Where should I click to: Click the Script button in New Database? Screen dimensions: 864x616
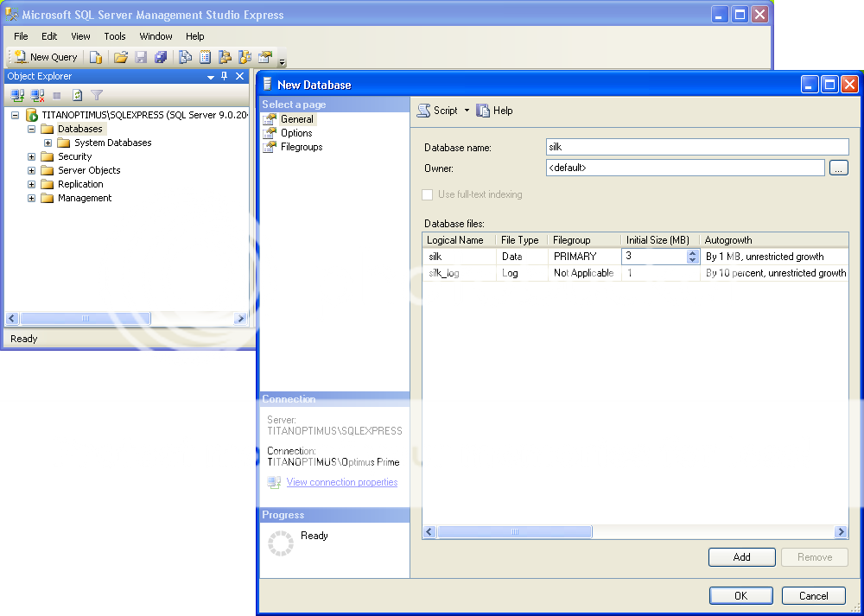pos(437,111)
